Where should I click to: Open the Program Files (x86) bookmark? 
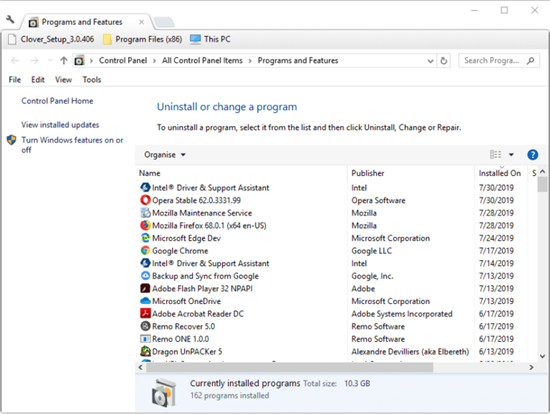click(x=142, y=39)
